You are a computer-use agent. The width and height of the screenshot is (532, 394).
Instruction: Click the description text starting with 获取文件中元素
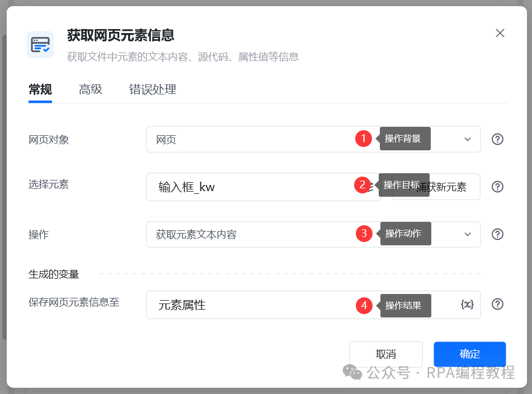click(183, 56)
